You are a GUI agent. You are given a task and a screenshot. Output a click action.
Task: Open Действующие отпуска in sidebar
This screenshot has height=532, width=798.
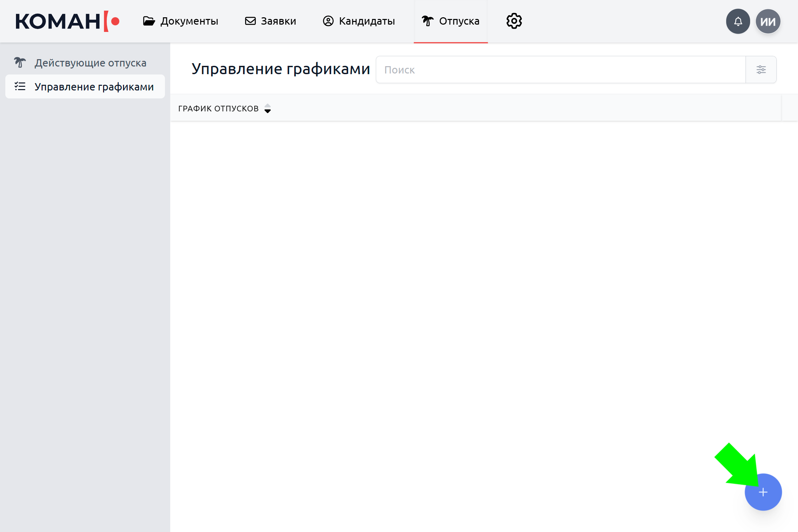90,63
